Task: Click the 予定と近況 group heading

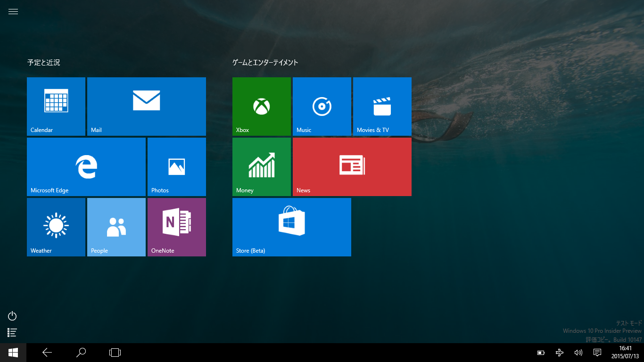Action: (x=43, y=62)
